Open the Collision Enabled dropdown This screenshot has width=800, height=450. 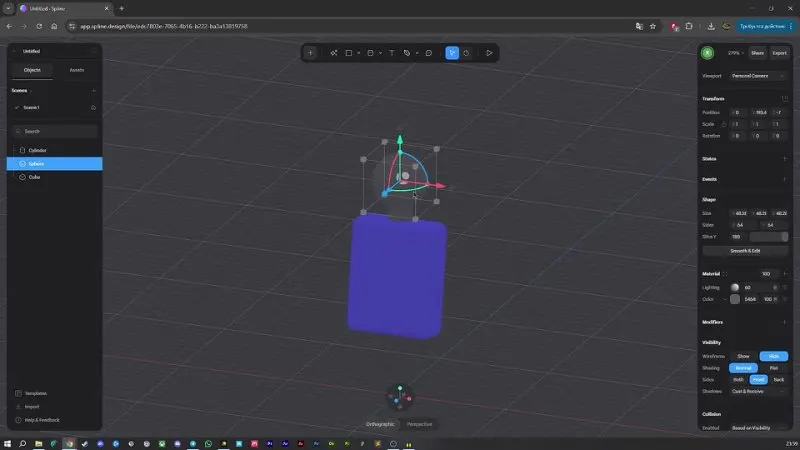click(x=759, y=428)
